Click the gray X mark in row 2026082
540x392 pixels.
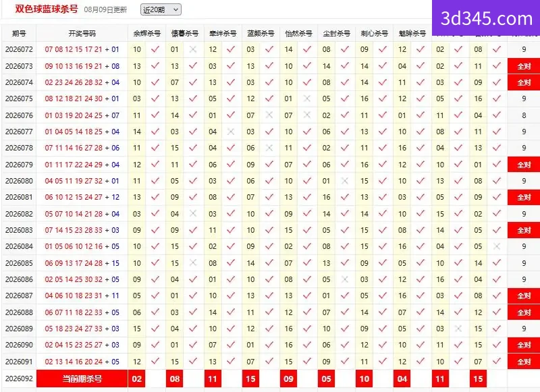193,214
